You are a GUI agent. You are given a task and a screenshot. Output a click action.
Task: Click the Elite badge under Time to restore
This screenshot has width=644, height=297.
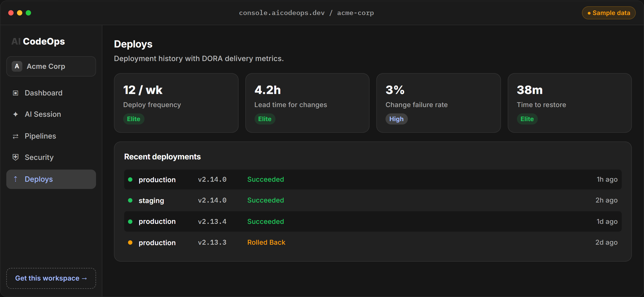(527, 119)
